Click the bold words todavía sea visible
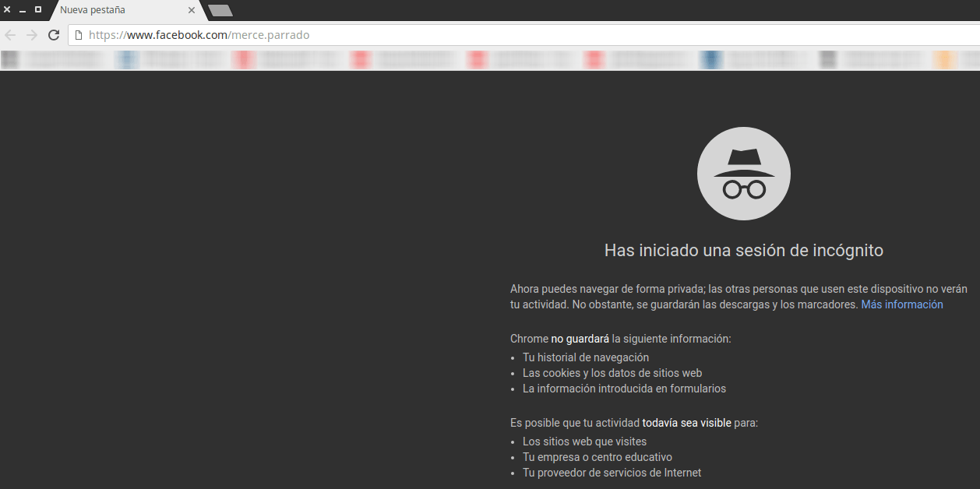Image resolution: width=980 pixels, height=489 pixels. coord(687,423)
